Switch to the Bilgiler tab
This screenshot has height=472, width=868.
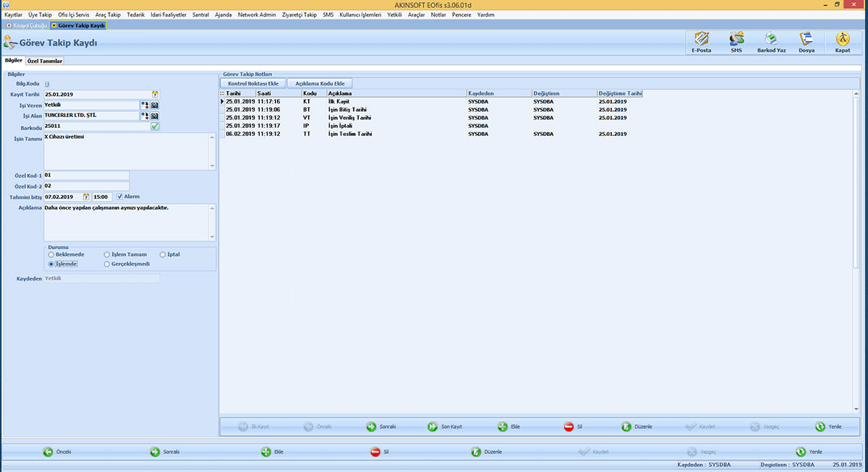pos(14,61)
